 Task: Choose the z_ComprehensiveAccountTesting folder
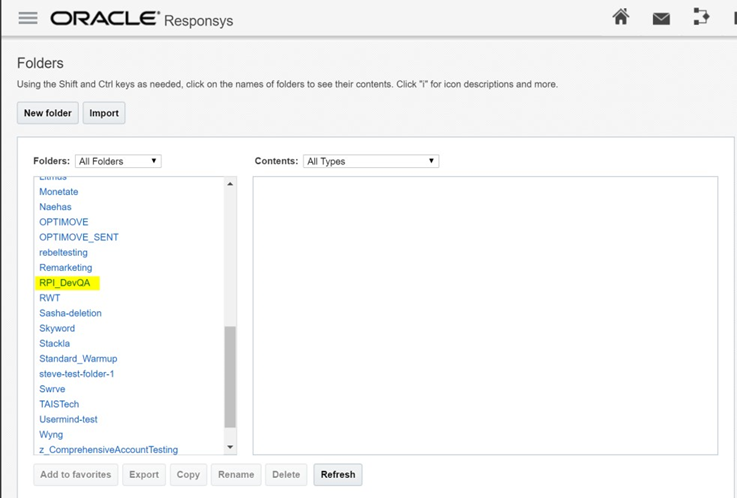(x=108, y=450)
